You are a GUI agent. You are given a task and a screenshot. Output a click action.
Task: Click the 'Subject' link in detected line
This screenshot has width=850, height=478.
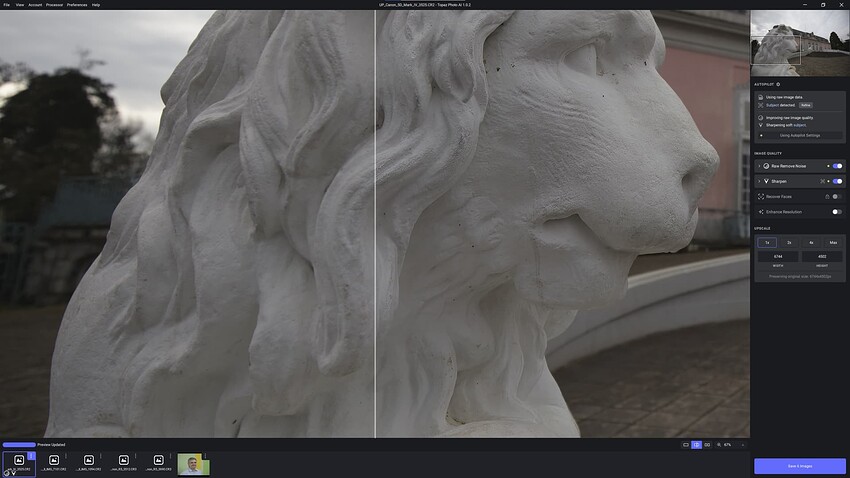pyautogui.click(x=772, y=105)
